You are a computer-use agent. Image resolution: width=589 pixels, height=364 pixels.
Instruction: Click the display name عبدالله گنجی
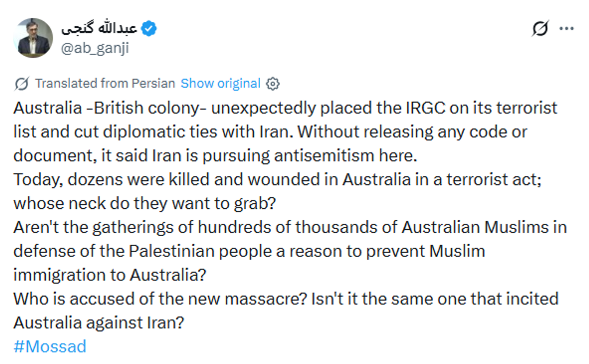(x=99, y=28)
